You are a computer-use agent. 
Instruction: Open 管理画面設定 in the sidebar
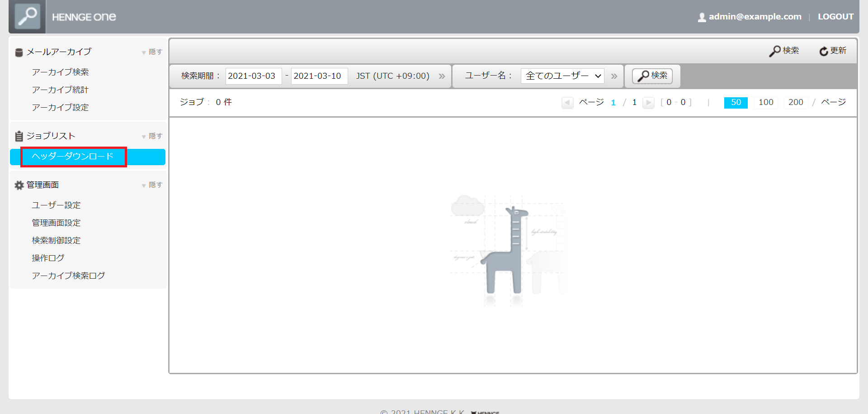(56, 223)
